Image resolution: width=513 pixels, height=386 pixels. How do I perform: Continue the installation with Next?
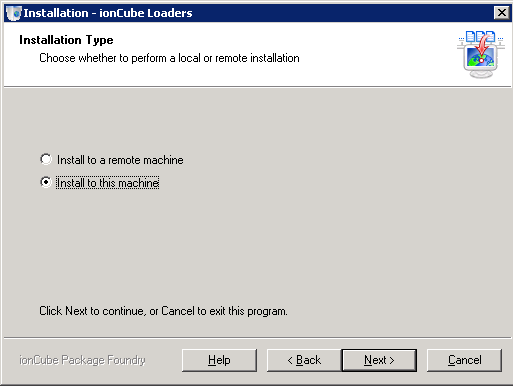[x=379, y=360]
